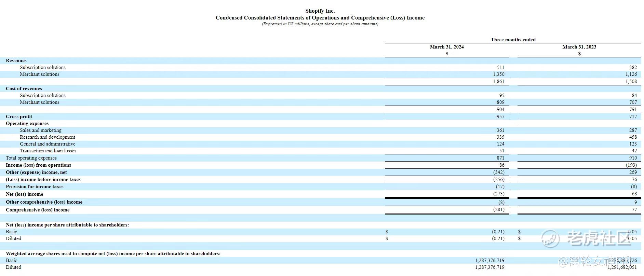Screen dimensions: 644x276
Task: Click the 2023 research and development value 458
Action: [633, 137]
